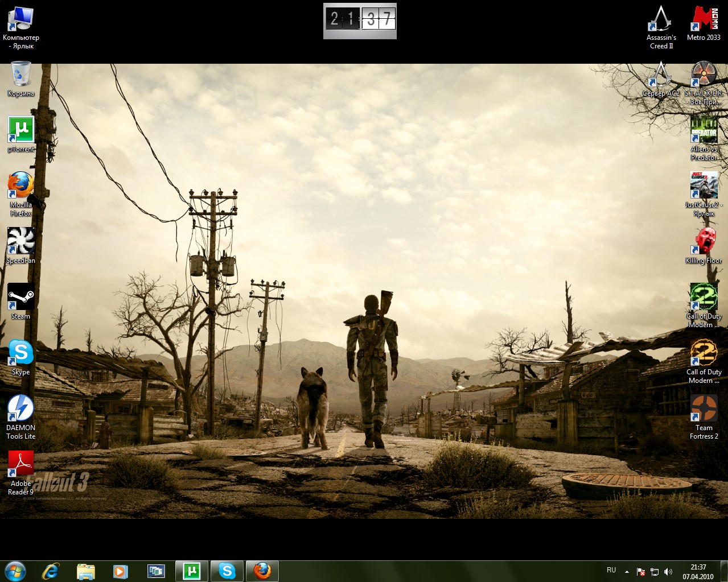
Task: Select the JustCause2 - Ярлык shortcut
Action: coord(704,194)
